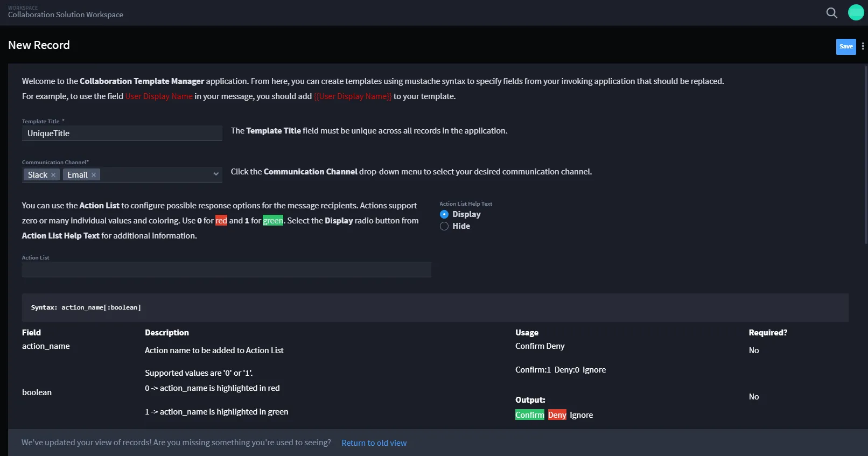
Task: Click the Ignore output label
Action: pyautogui.click(x=582, y=415)
